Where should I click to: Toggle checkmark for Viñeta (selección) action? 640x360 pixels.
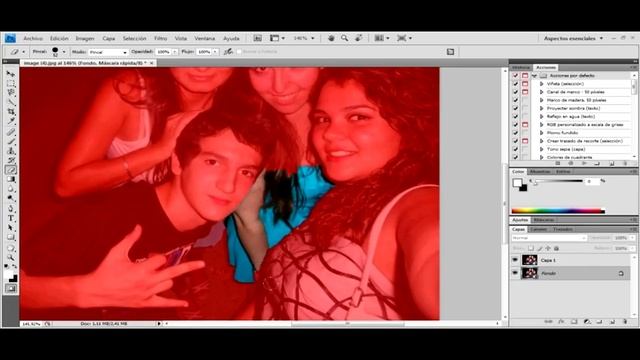[516, 84]
